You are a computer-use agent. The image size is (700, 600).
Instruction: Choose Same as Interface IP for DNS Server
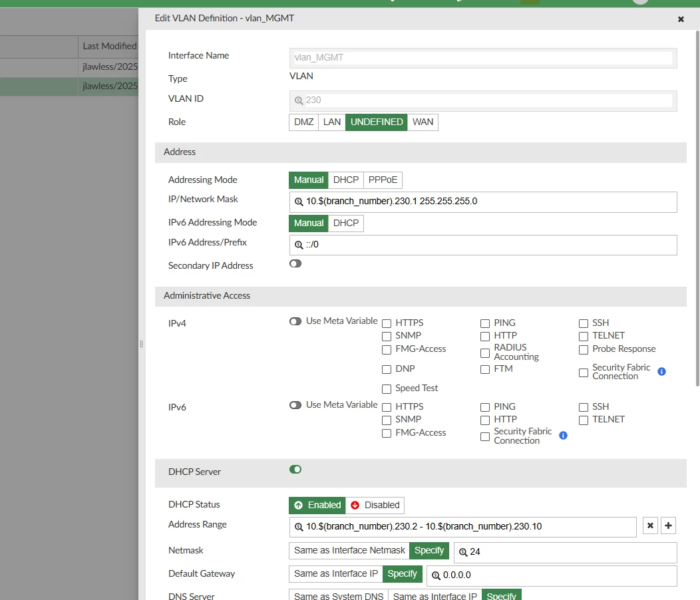tap(435, 595)
